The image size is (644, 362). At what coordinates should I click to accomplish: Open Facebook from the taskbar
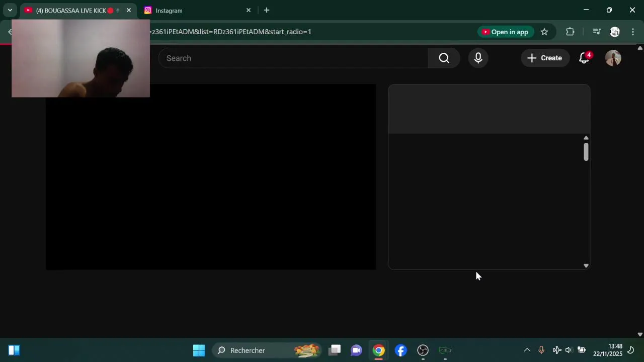pos(401,350)
